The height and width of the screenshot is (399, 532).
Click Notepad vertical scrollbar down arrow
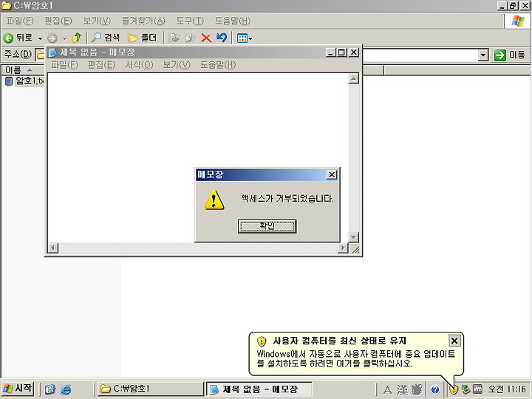[x=353, y=237]
